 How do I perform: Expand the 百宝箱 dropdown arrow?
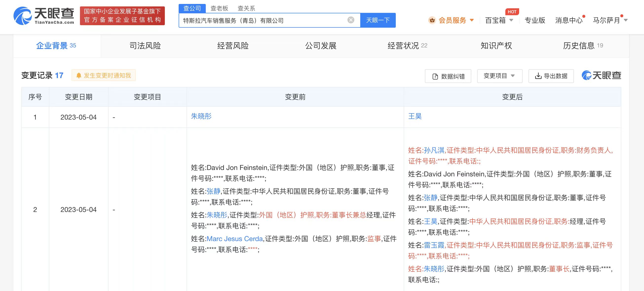click(511, 20)
